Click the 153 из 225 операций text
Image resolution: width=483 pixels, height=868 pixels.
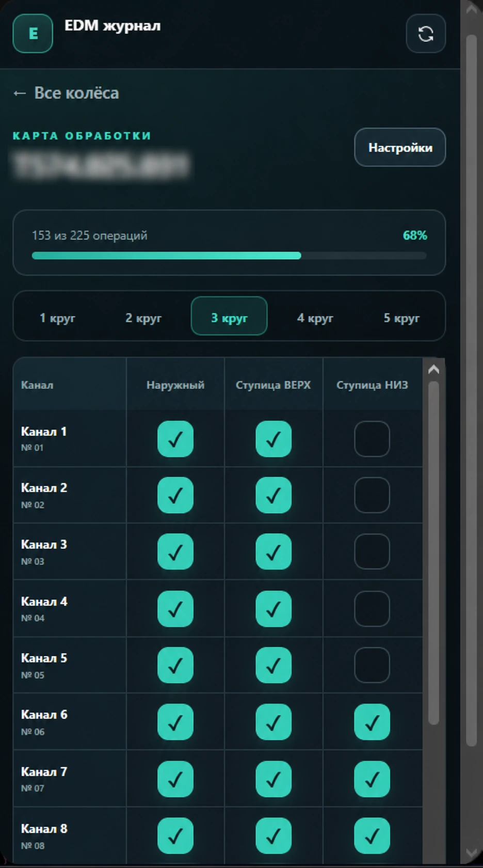pos(90,235)
